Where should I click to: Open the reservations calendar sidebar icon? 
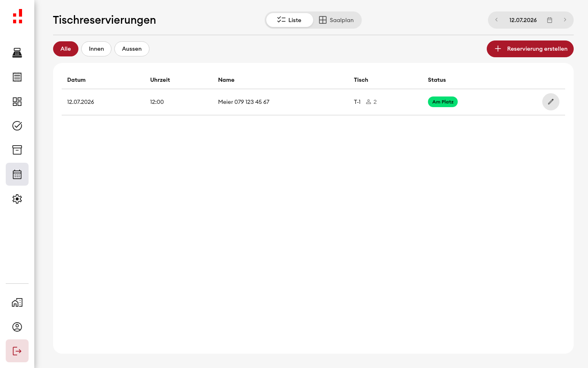tap(17, 174)
